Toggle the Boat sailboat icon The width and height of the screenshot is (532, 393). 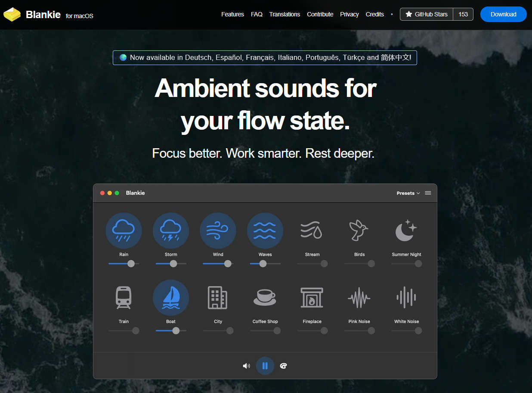(x=171, y=298)
